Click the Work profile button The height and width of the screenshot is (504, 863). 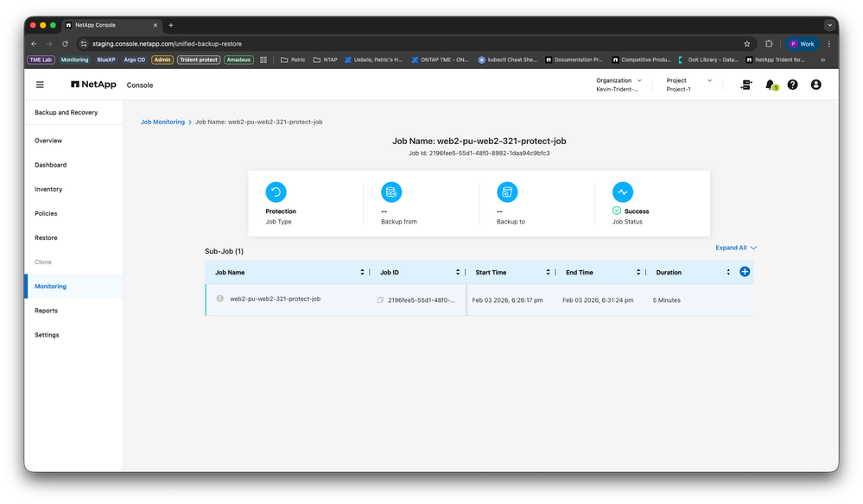coord(803,44)
